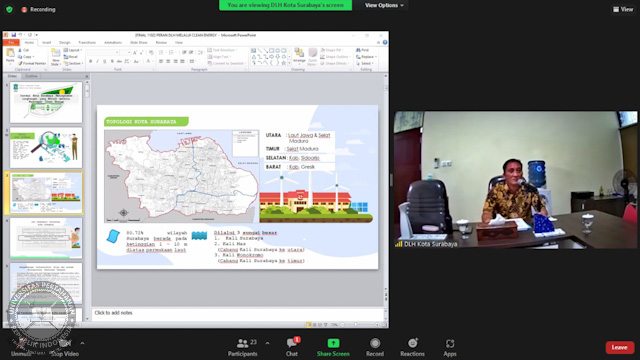
Task: Click the Record button icon
Action: pos(375,343)
